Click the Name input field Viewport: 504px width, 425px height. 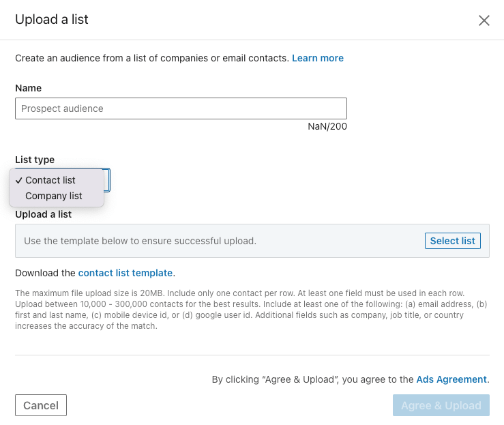coord(181,108)
